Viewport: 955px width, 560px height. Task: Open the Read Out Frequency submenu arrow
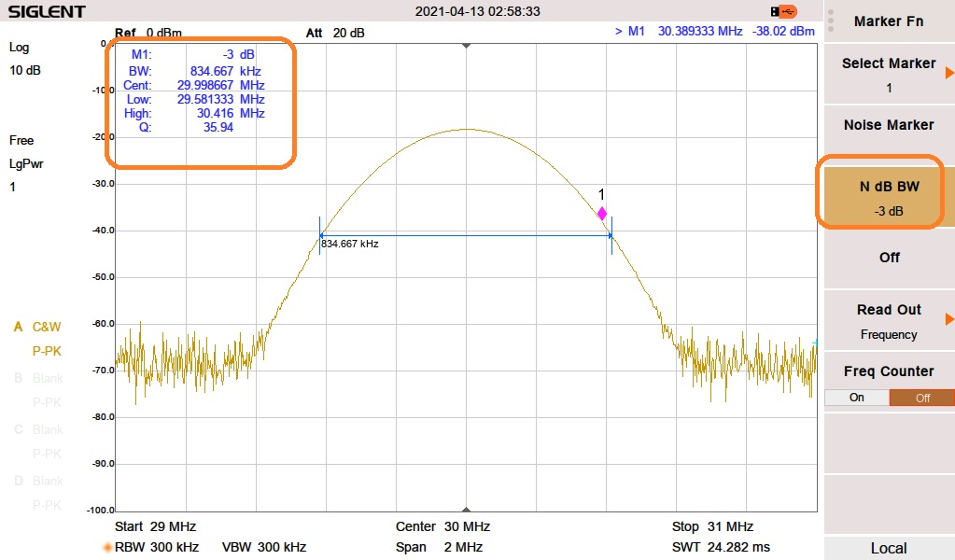pos(949,319)
